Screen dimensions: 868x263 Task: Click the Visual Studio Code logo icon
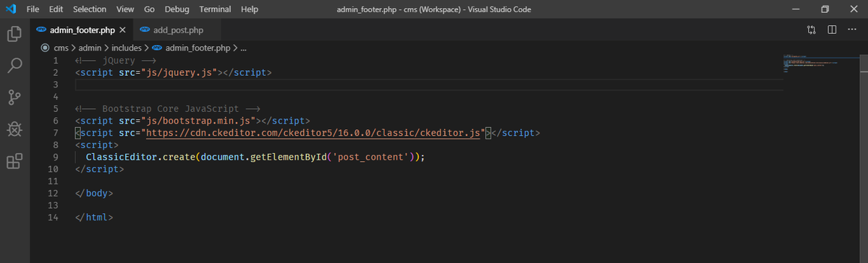[x=10, y=9]
